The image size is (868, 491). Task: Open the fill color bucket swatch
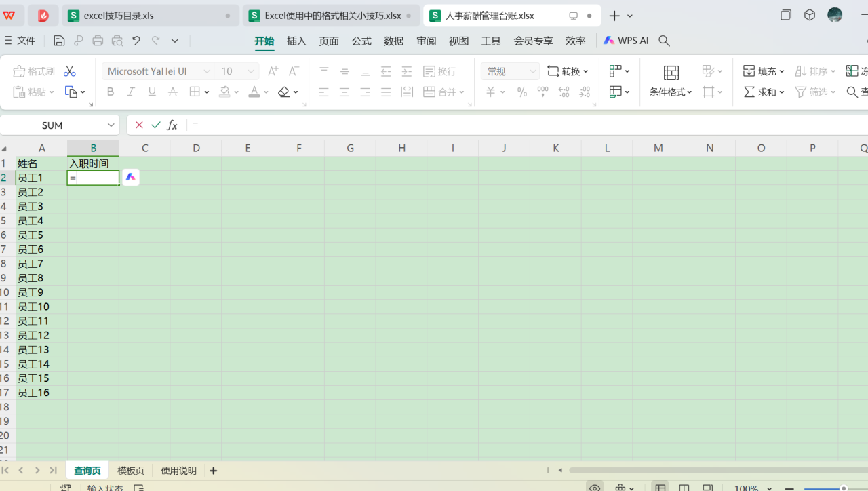224,92
